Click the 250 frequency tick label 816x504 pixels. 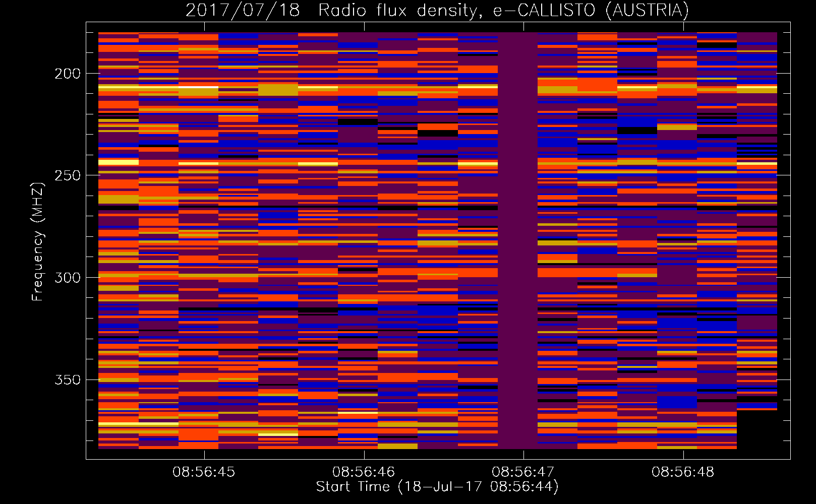point(68,175)
